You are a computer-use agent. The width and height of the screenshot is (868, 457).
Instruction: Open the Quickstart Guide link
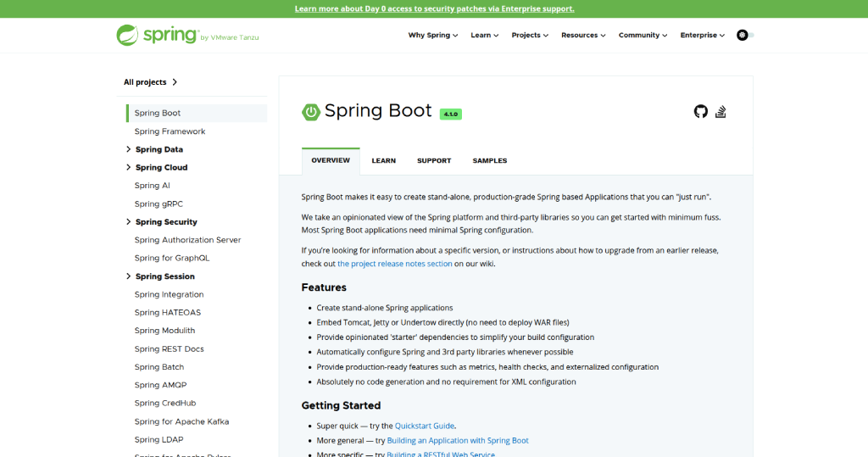pyautogui.click(x=425, y=426)
